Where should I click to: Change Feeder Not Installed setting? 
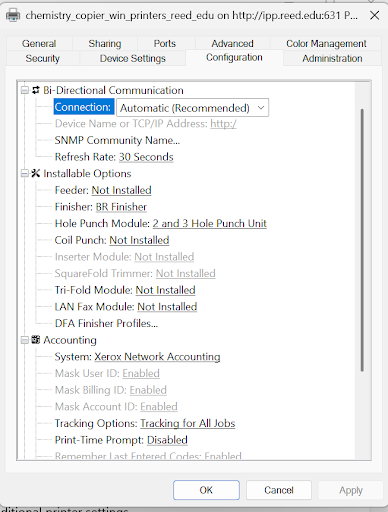tap(121, 190)
